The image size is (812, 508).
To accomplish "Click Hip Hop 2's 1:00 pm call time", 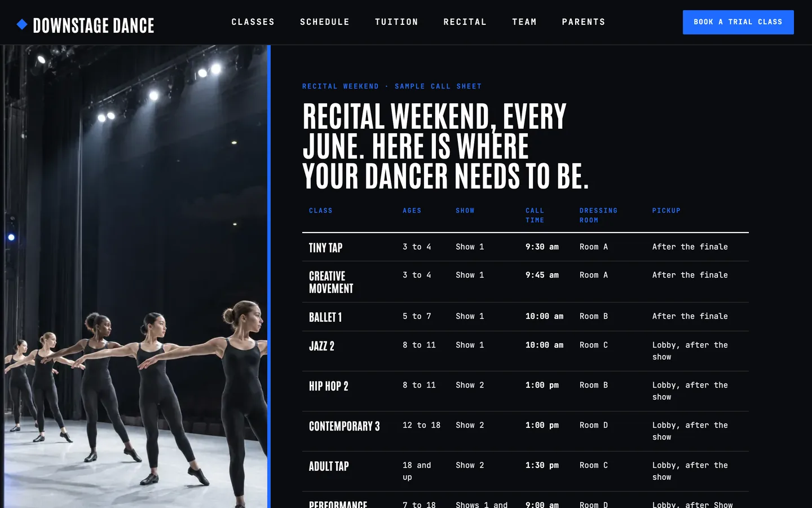I will click(x=542, y=385).
